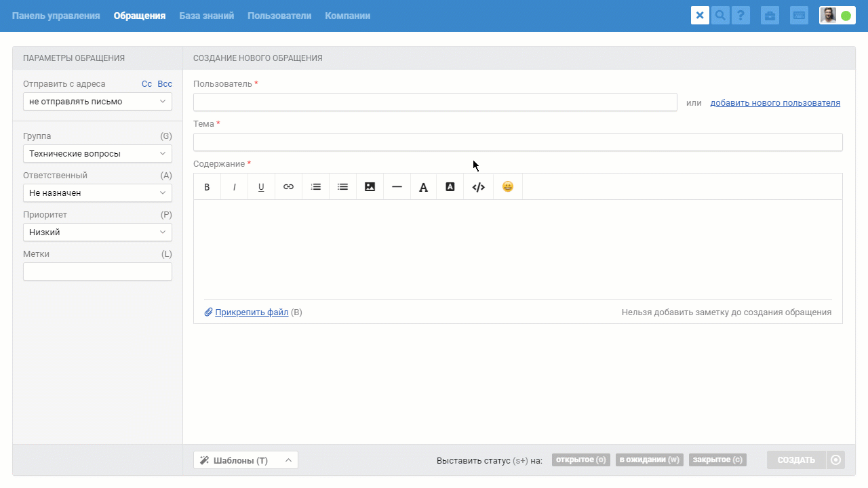Open help via the question mark icon

click(x=741, y=16)
